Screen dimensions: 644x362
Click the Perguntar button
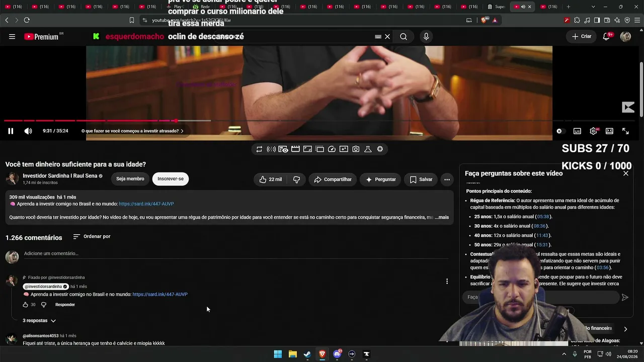[x=381, y=179]
